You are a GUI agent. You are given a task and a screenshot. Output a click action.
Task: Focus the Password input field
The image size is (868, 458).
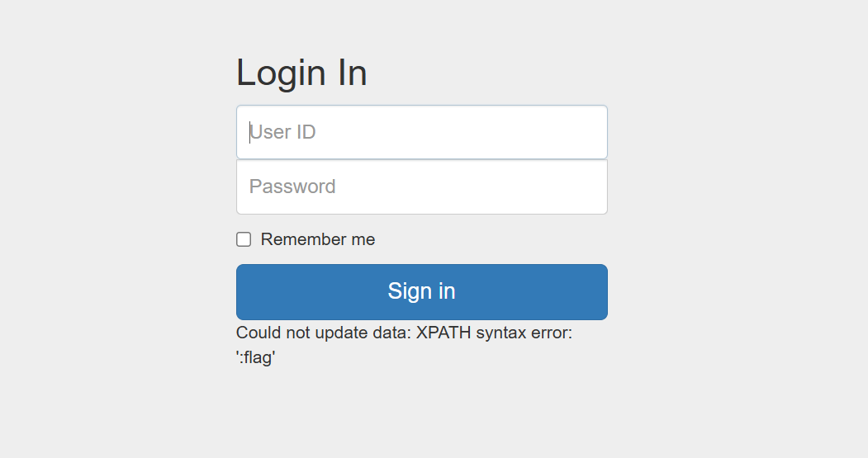pos(422,187)
